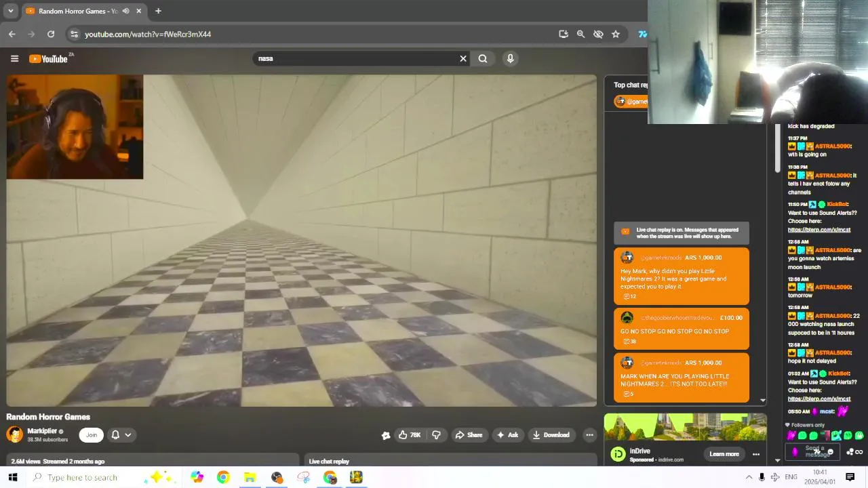Click the Join membership button
This screenshot has width=868, height=488.
click(x=92, y=434)
